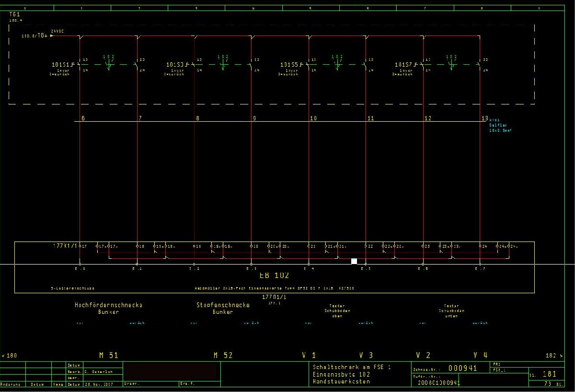Select wire number 13 on cable line
The image size is (575, 392).
[x=484, y=118]
